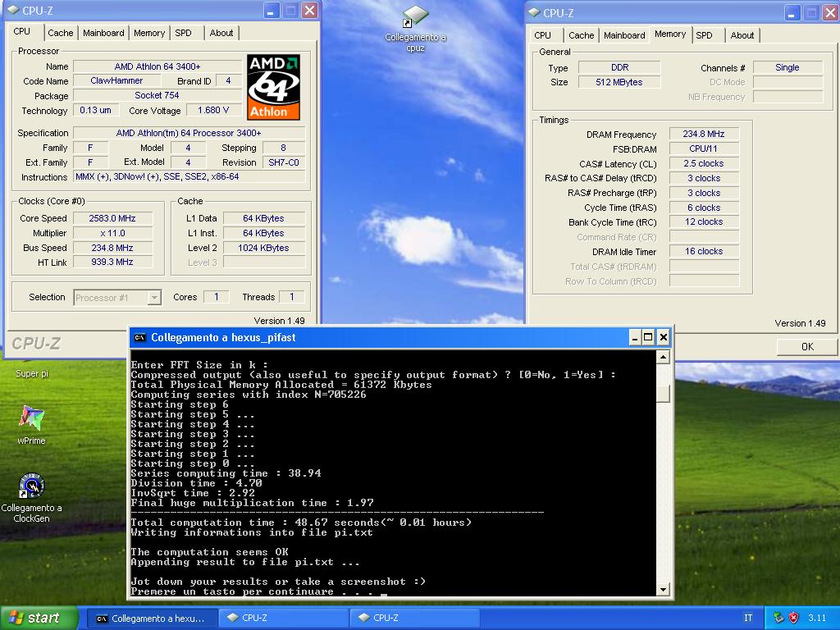Image resolution: width=840 pixels, height=630 pixels.
Task: Click the Total computation time line in console
Action: [x=301, y=523]
